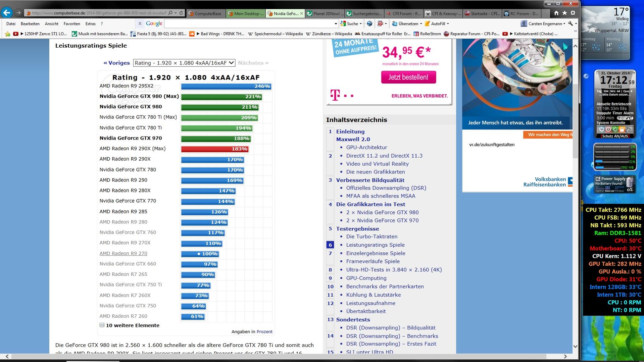Click the vr.de/zukunftgestalten shoe advertisement
The height and width of the screenshot is (362, 644).
517,115
